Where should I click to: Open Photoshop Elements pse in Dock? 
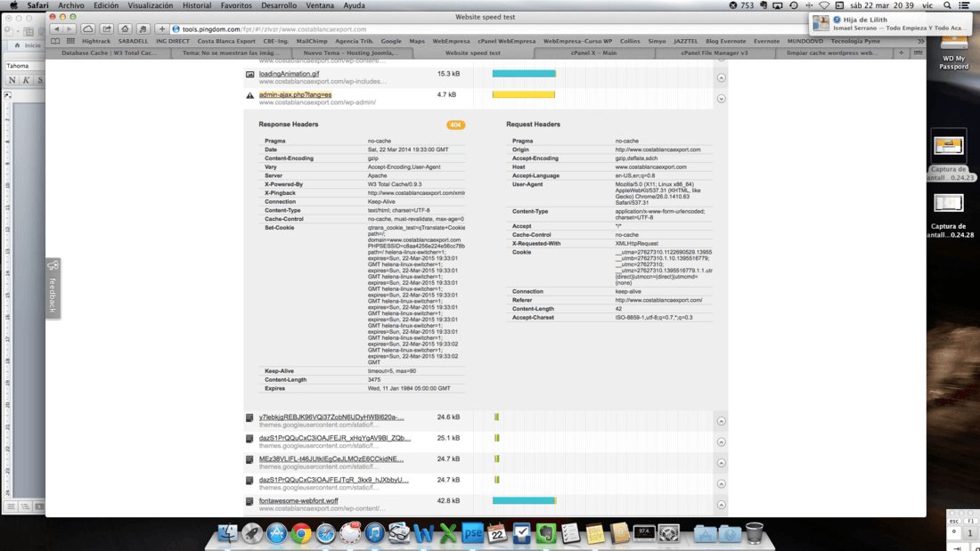(473, 533)
